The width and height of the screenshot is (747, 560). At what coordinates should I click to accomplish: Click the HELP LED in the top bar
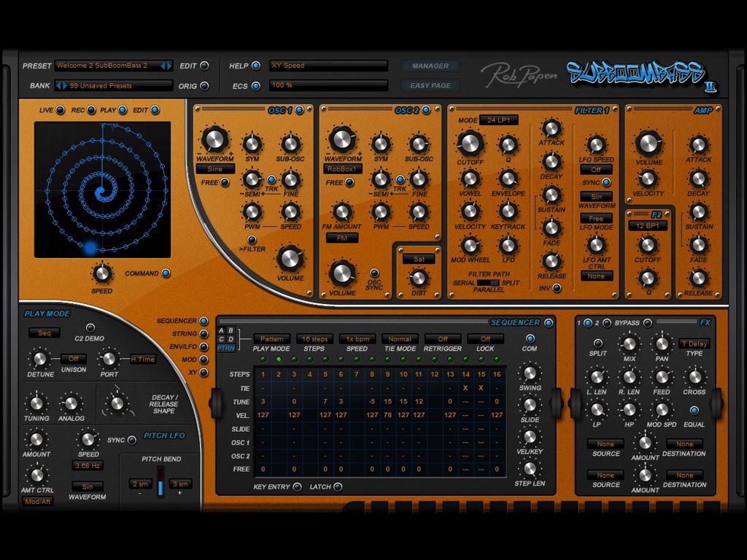pos(256,66)
